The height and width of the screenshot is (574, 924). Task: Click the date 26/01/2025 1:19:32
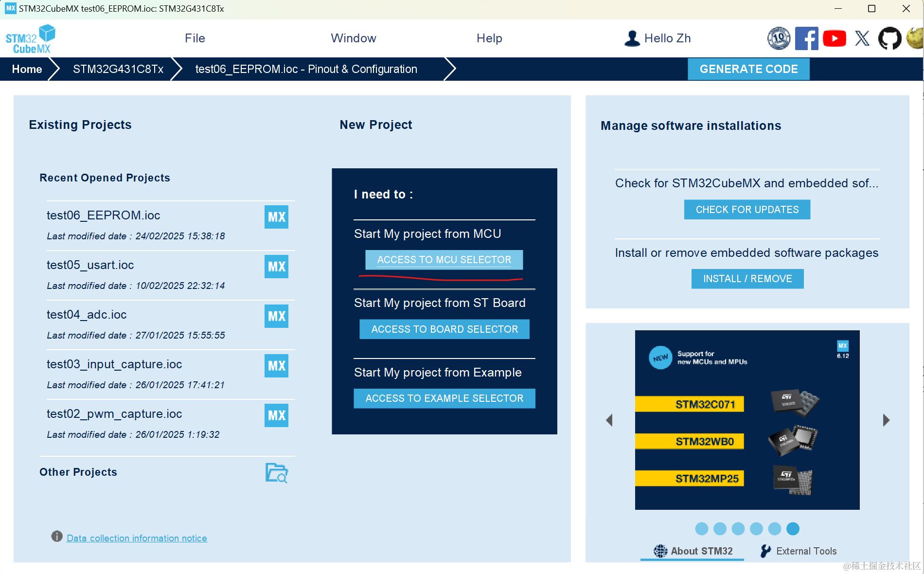178,435
